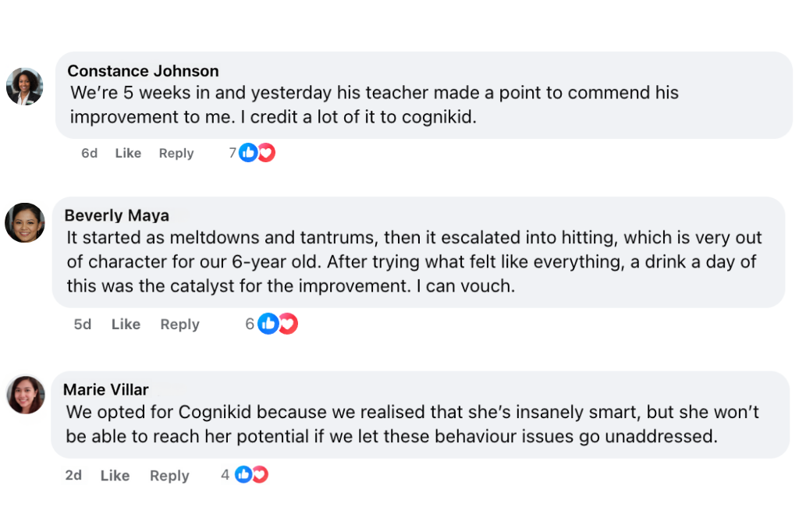Image resolution: width=799 pixels, height=532 pixels.
Task: Reply to Constance Johnson's comment
Action: [x=176, y=154]
